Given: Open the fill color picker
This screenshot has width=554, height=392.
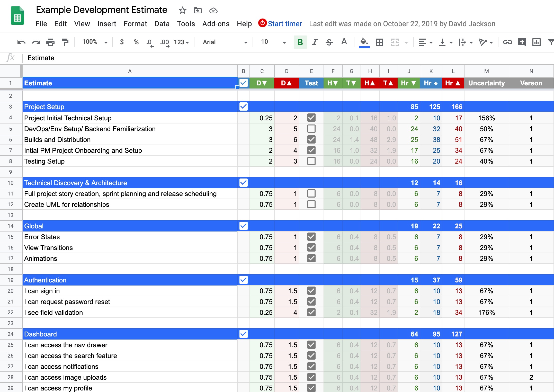Looking at the screenshot, I should tap(364, 42).
